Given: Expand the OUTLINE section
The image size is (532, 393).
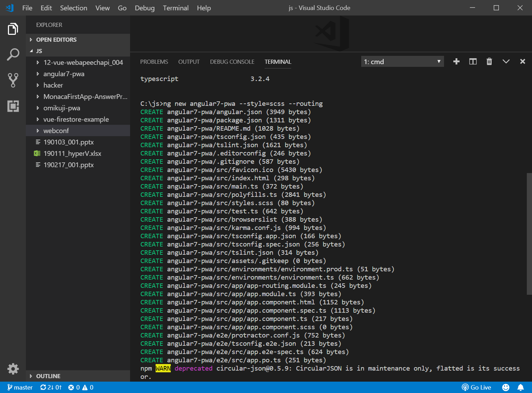Looking at the screenshot, I should pyautogui.click(x=48, y=376).
